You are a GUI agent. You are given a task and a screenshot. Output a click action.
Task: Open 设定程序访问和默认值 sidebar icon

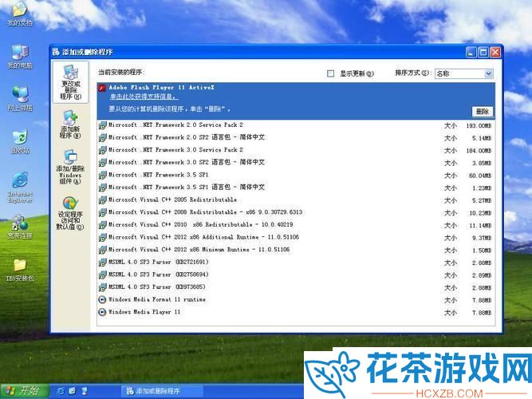click(x=70, y=213)
